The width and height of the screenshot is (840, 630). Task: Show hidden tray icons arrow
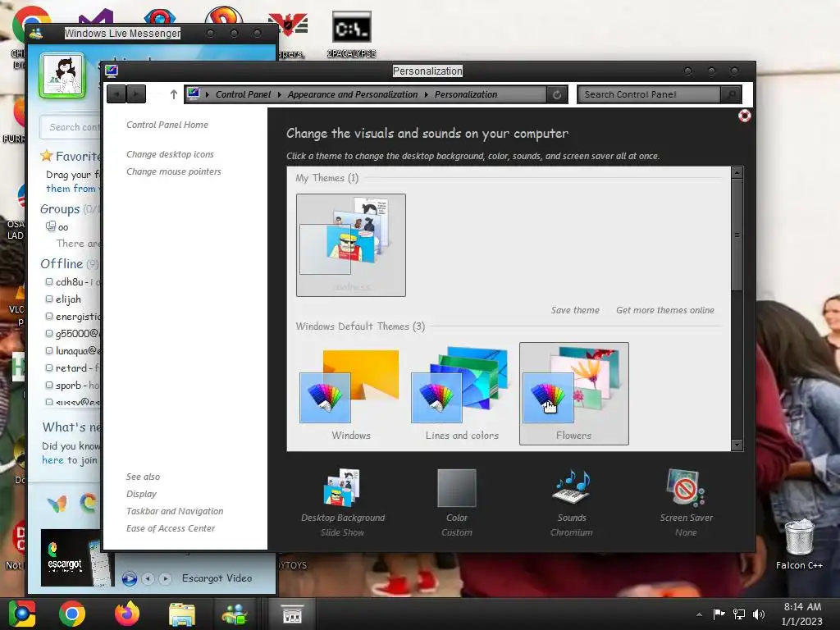click(699, 614)
